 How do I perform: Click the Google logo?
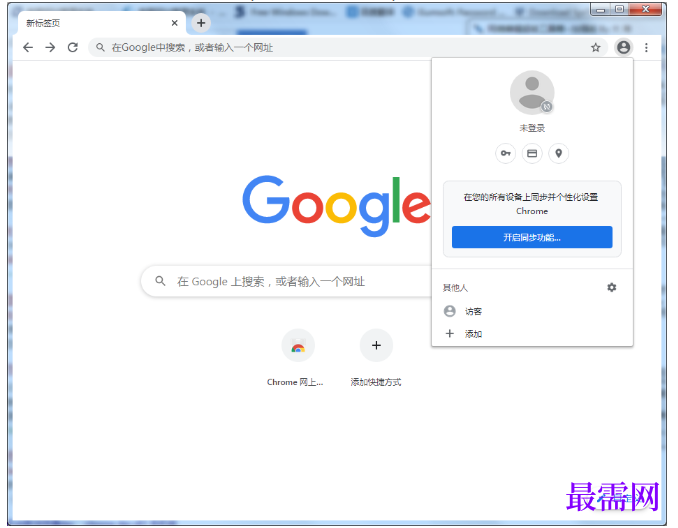pos(336,205)
